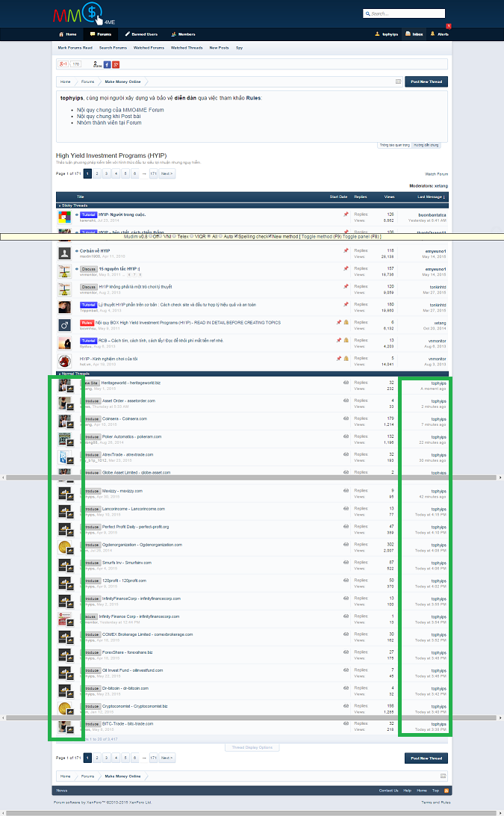Click Mark Forums Read link

75,47
